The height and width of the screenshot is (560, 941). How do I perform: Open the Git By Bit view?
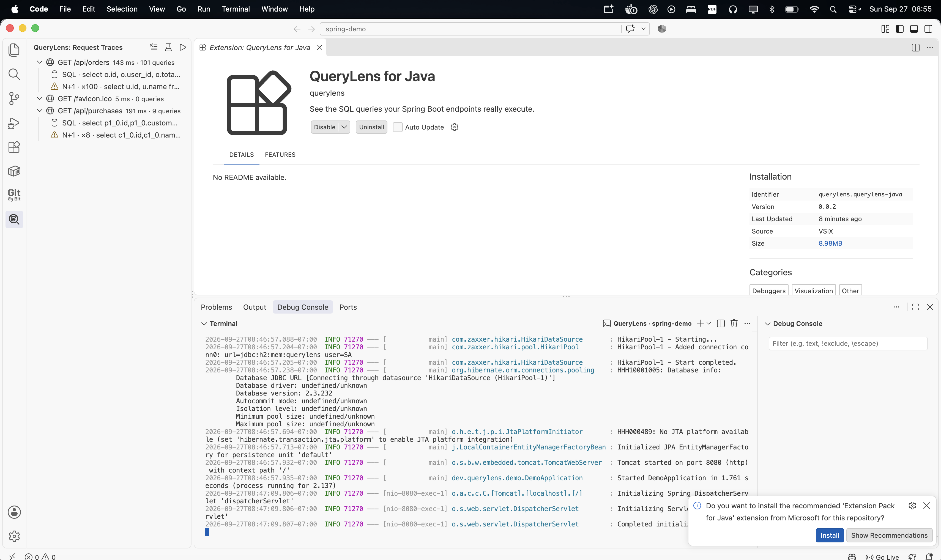click(x=14, y=195)
